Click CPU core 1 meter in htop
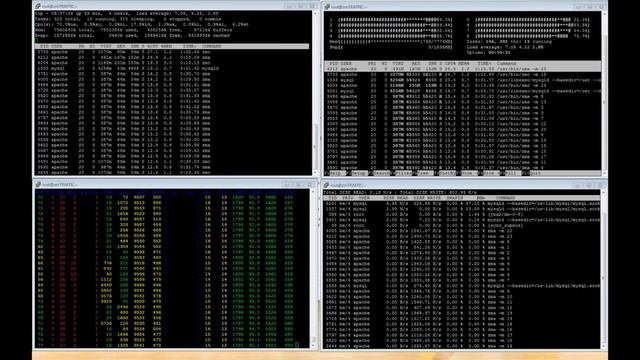This screenshot has height=360, width=640. click(x=391, y=20)
